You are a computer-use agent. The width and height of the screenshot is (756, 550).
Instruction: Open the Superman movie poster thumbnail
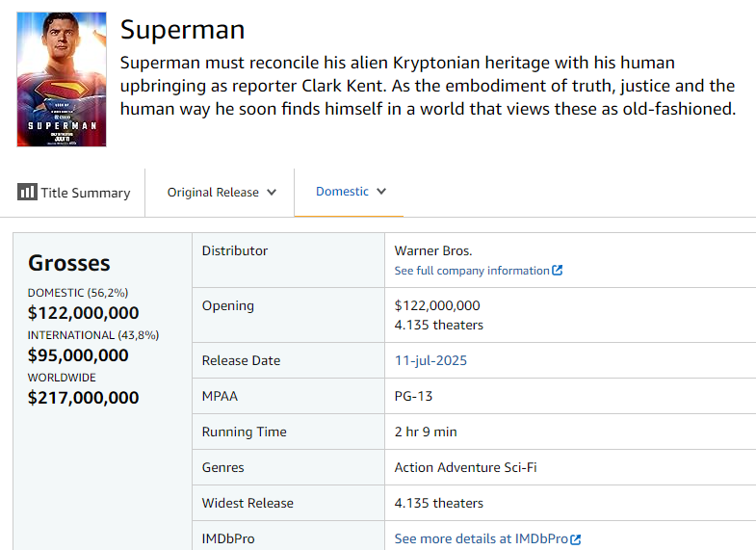tap(62, 80)
